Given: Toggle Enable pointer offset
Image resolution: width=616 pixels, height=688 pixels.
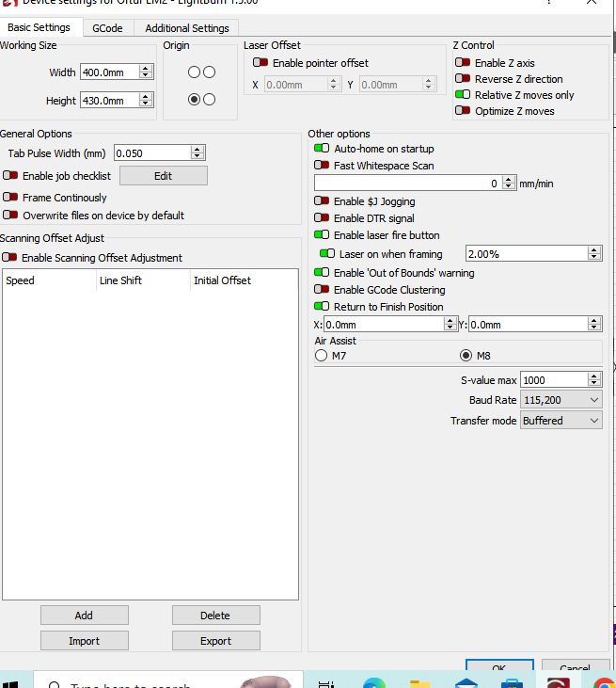Looking at the screenshot, I should [x=261, y=63].
